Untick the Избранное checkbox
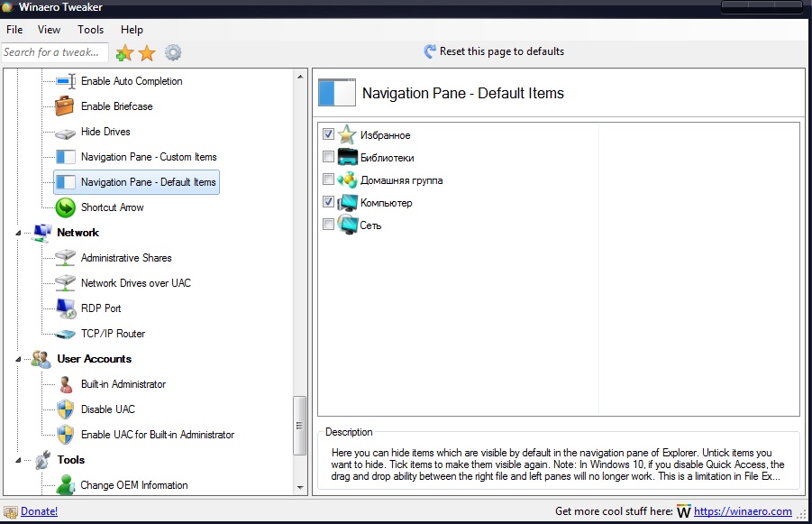The image size is (812, 524). pyautogui.click(x=328, y=134)
